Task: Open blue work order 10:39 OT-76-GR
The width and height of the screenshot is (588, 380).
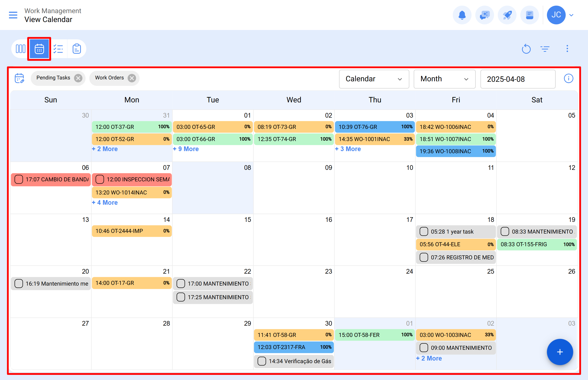Action: pos(375,127)
